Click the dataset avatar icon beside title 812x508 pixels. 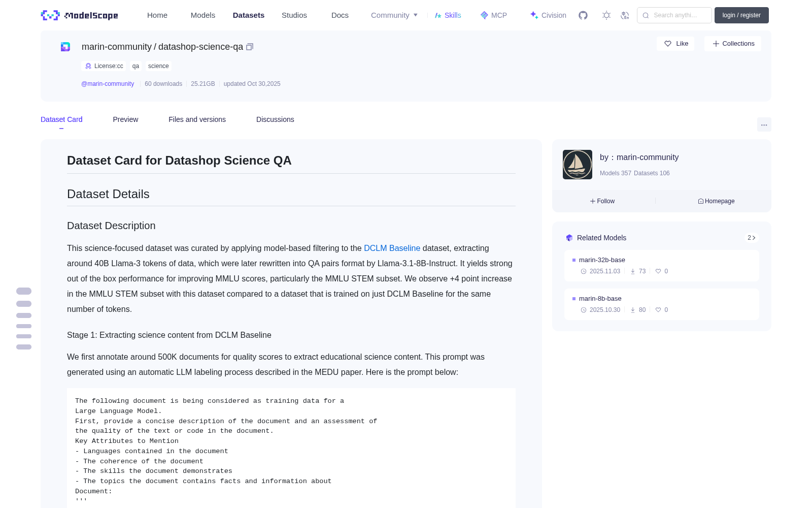coord(65,47)
